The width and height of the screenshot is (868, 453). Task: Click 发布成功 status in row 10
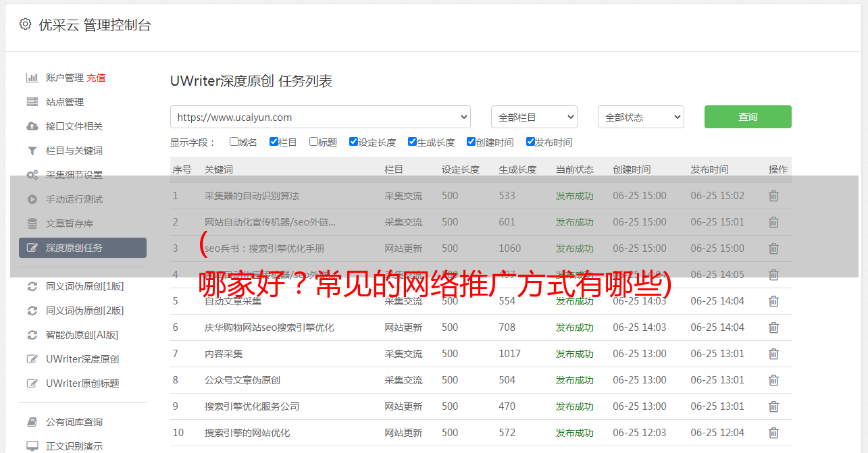575,433
